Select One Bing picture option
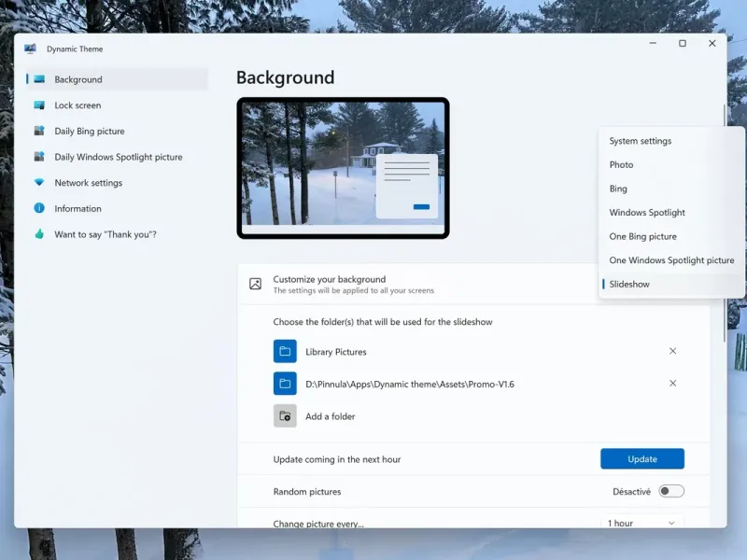Screen dimensions: 747x560 (x=671, y=236)
